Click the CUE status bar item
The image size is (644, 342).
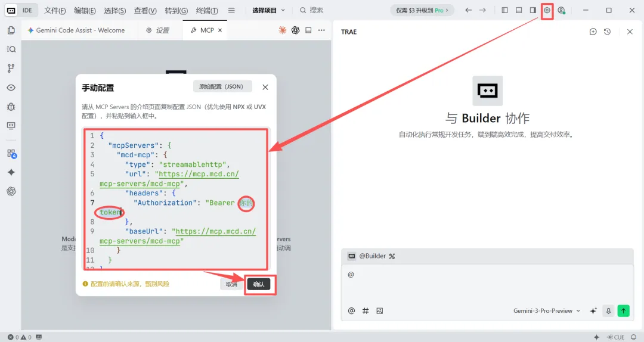615,337
